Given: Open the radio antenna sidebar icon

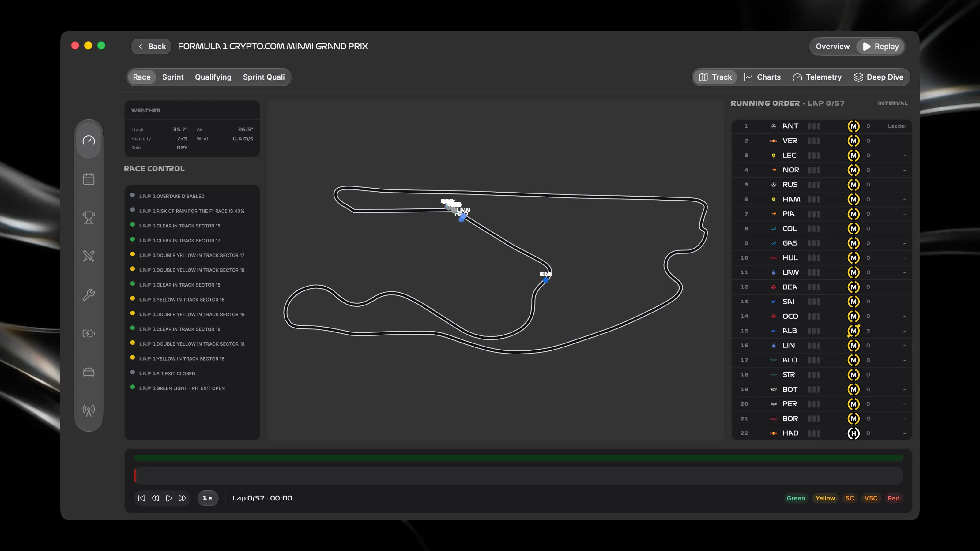Looking at the screenshot, I should click(x=89, y=410).
